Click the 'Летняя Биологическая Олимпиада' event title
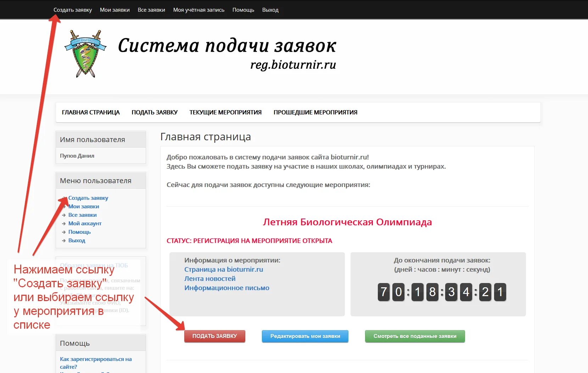This screenshot has width=588, height=373. click(x=347, y=222)
